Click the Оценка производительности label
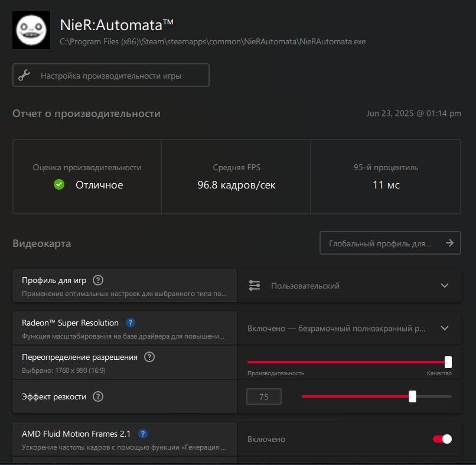476x465 pixels. pyautogui.click(x=87, y=167)
